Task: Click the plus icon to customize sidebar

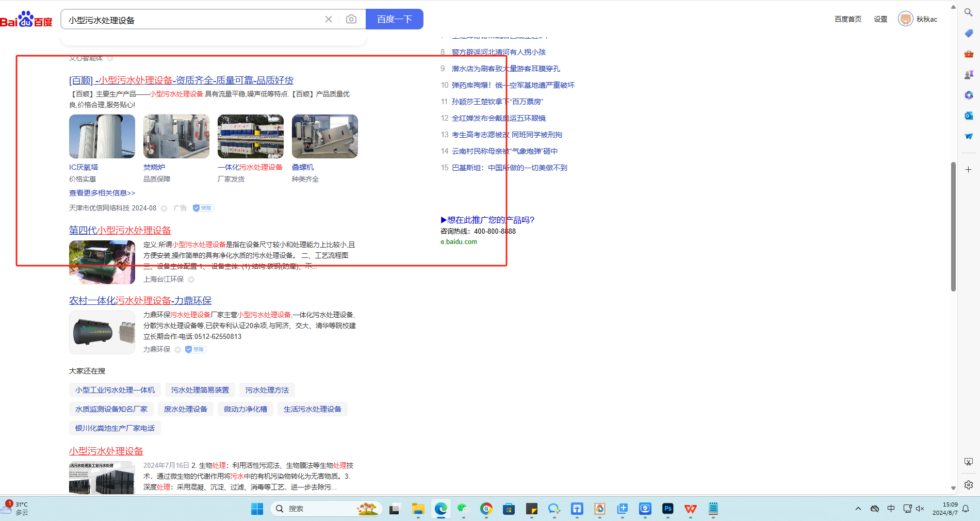Action: 969,169
